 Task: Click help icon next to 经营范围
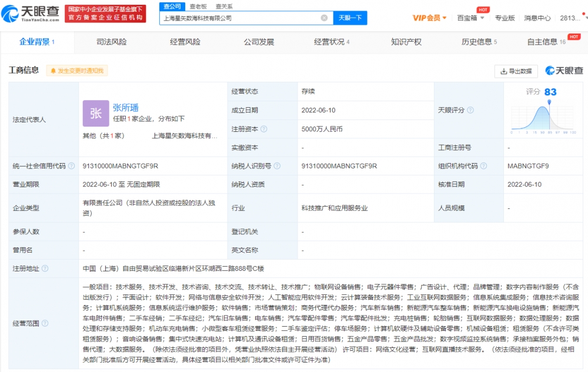45,323
